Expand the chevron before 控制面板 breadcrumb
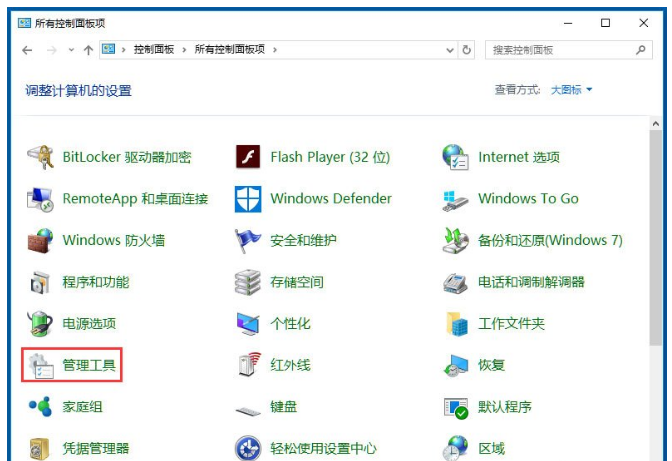The height and width of the screenshot is (461, 672). click(x=123, y=50)
